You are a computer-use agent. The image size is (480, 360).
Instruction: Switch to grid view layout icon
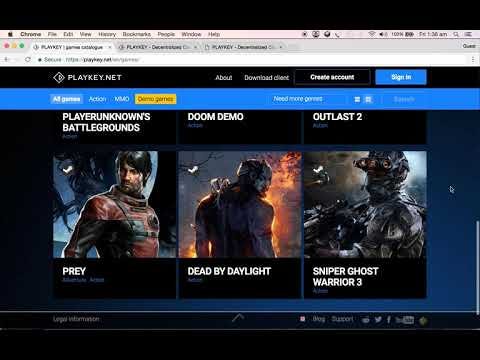(368, 99)
